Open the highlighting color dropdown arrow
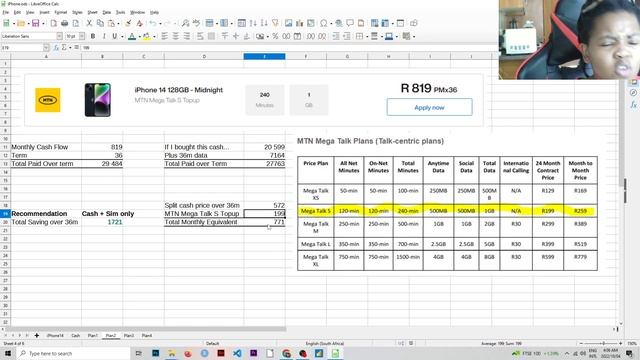 pyautogui.click(x=154, y=37)
